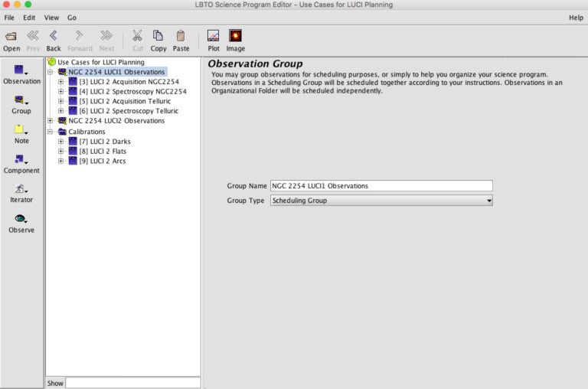The image size is (588, 389).
Task: Select [9] LUCI 2 Arcs label
Action: 103,161
